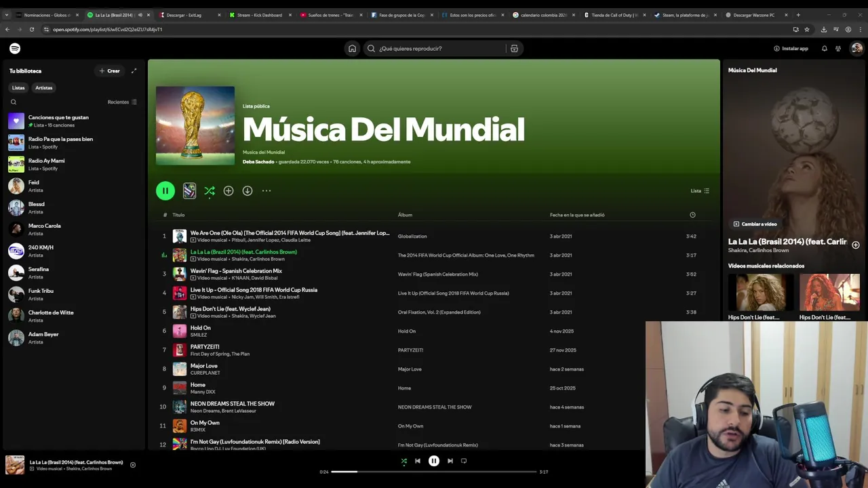Skip to previous track in player
Screen dimensions: 868x488
pyautogui.click(x=418, y=461)
